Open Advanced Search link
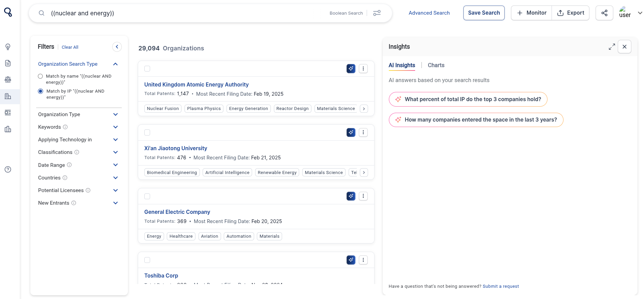The image size is (644, 299). (x=429, y=13)
